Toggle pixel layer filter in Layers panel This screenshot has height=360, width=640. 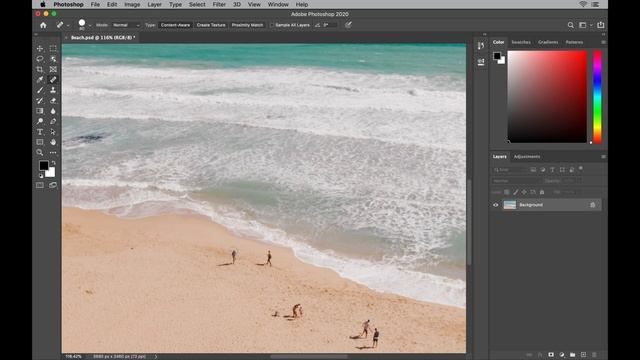coord(533,169)
